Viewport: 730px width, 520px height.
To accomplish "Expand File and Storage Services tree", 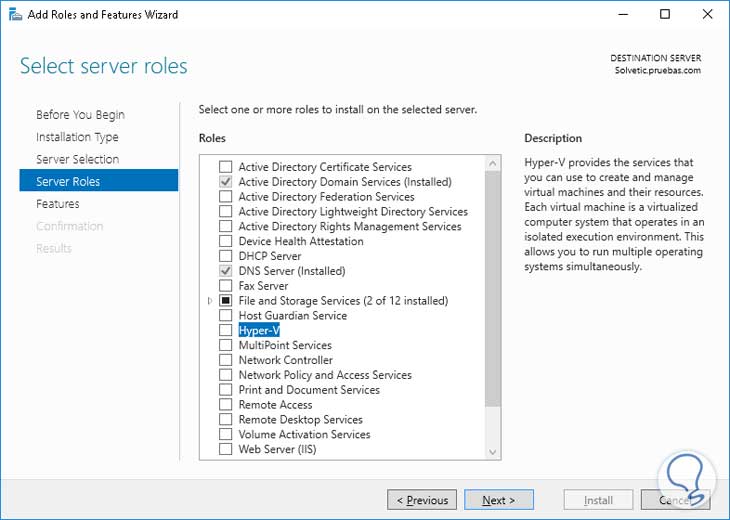I will pos(210,301).
